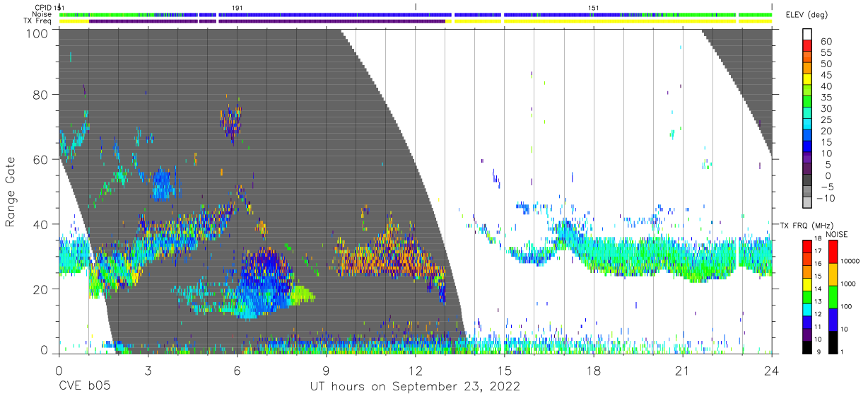Pick the green segment between 30 and 35 on the ELEV bar
The width and height of the screenshot is (868, 401).
click(807, 102)
